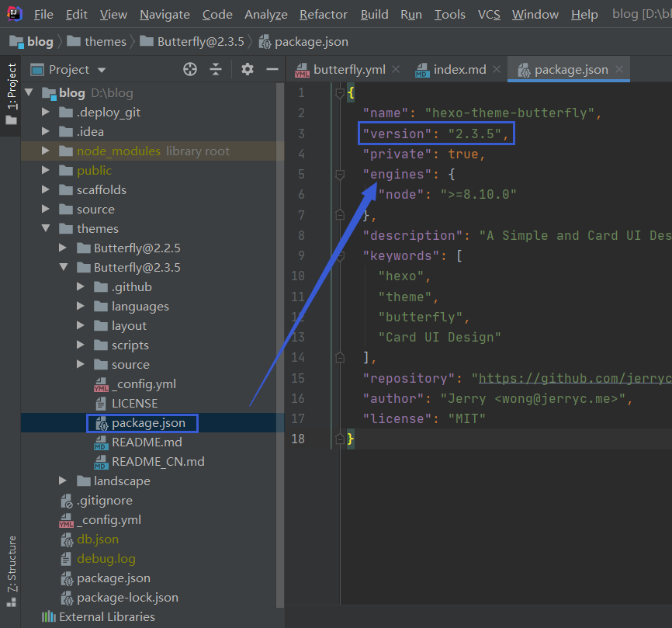The image size is (672, 628).
Task: Click line number 8 in gutter
Action: [x=301, y=235]
